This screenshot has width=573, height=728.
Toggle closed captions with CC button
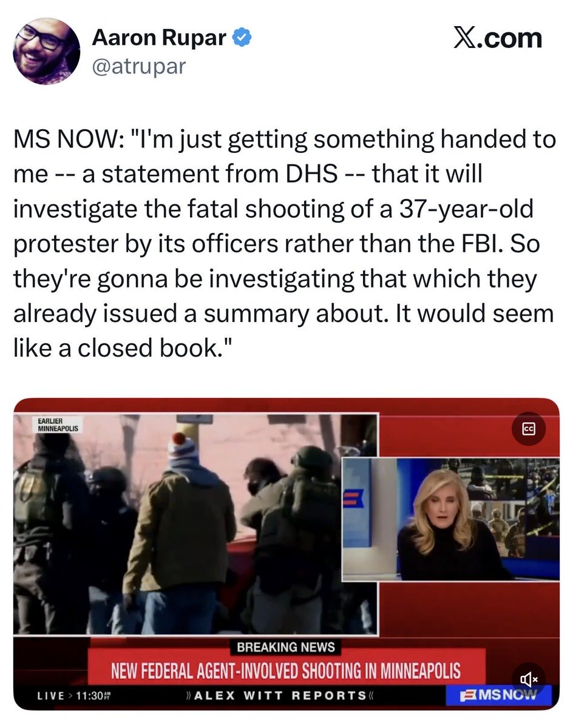point(528,428)
